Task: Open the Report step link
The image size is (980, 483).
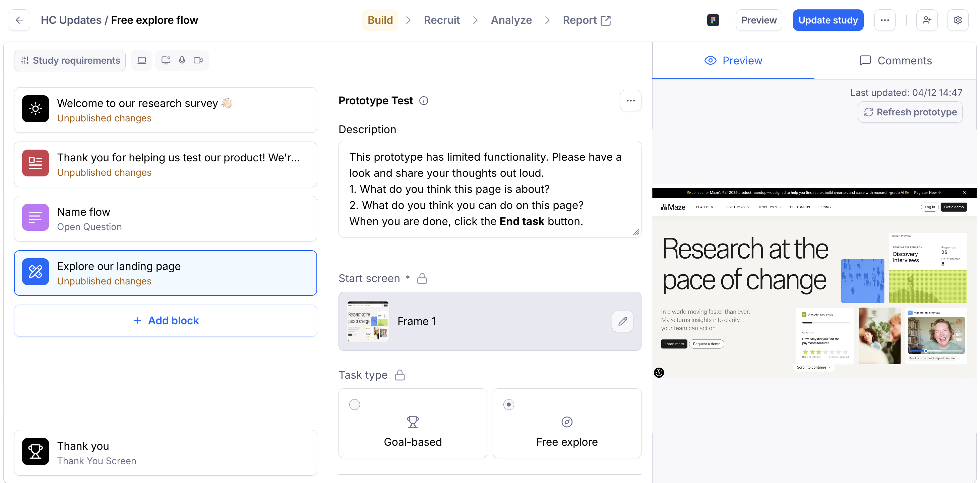Action: (587, 20)
